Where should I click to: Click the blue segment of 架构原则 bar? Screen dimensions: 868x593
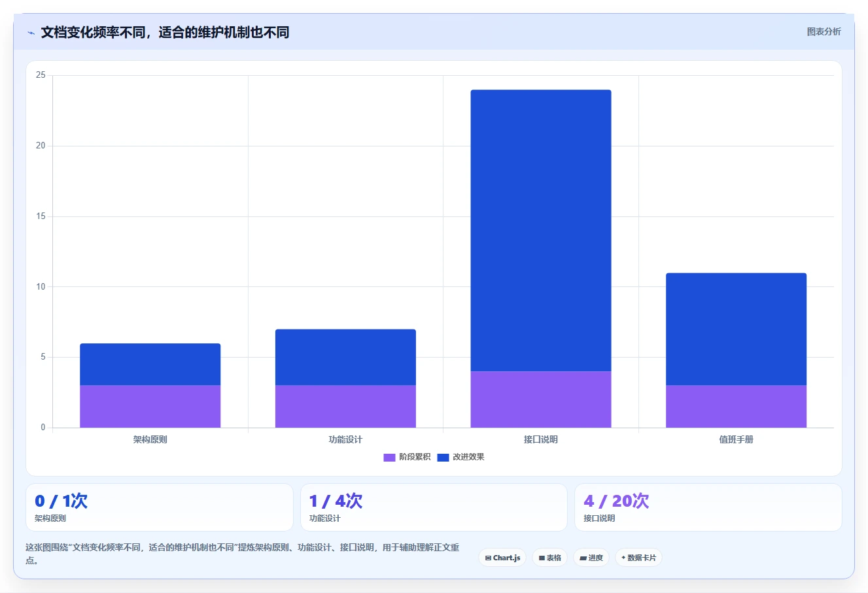(150, 364)
